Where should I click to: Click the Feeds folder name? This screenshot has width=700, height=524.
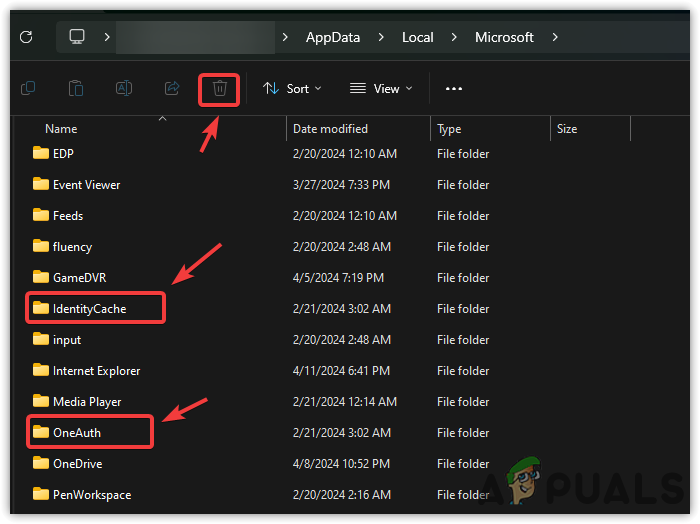pyautogui.click(x=68, y=216)
